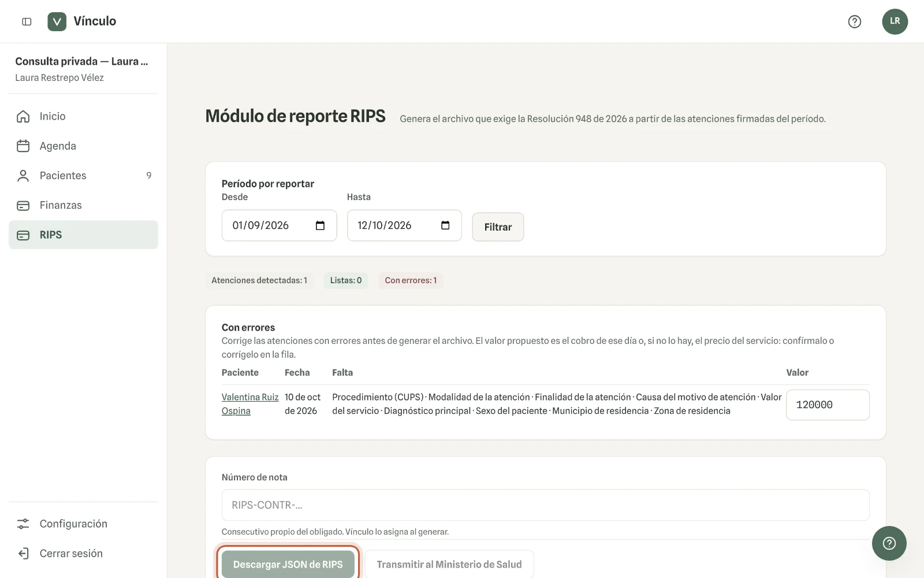Open the help icon in top bar
The image size is (924, 578).
(855, 21)
